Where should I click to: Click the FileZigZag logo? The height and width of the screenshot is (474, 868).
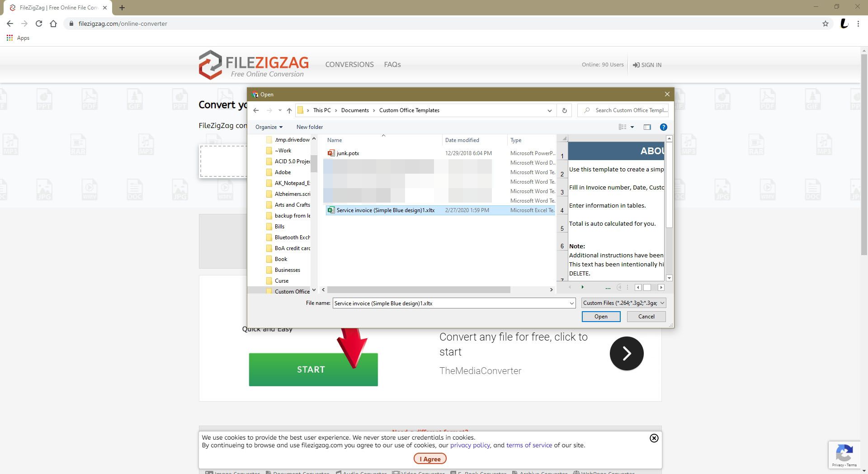(254, 65)
